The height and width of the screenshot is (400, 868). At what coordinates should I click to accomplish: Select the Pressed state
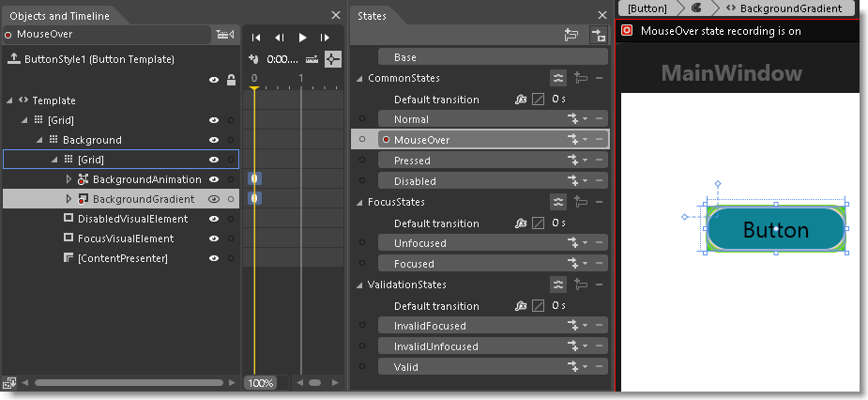pos(415,161)
